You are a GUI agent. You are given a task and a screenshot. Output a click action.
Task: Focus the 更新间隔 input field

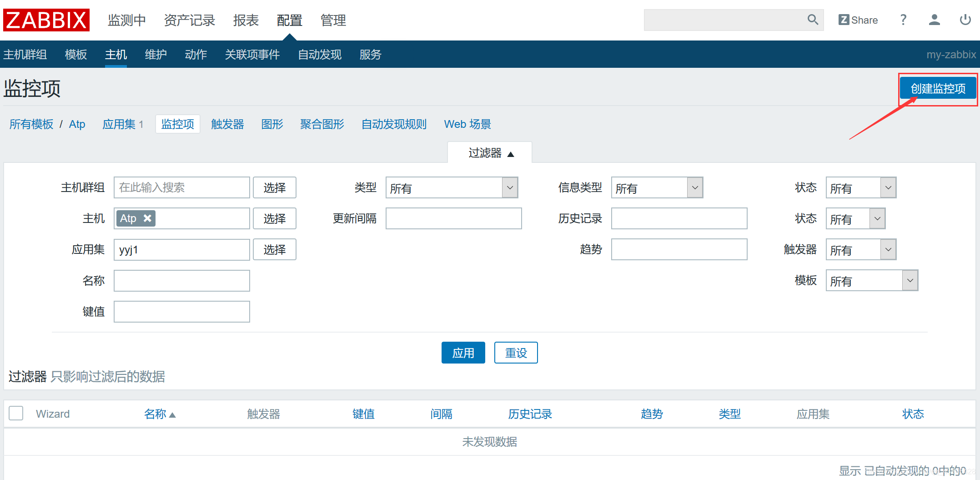point(454,218)
